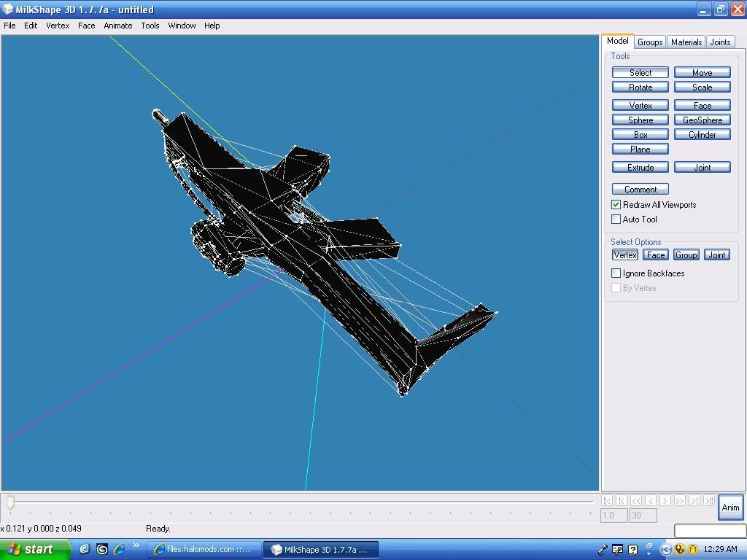The width and height of the screenshot is (747, 560).
Task: Go to next keyframe button
Action: 694,500
